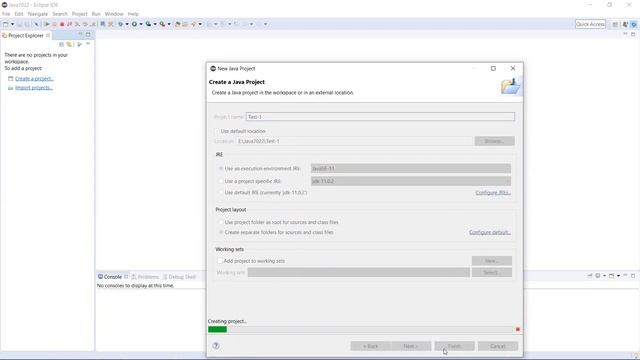Screen dimensions: 640x360
Task: Open the Navigate menu
Action: (x=38, y=14)
